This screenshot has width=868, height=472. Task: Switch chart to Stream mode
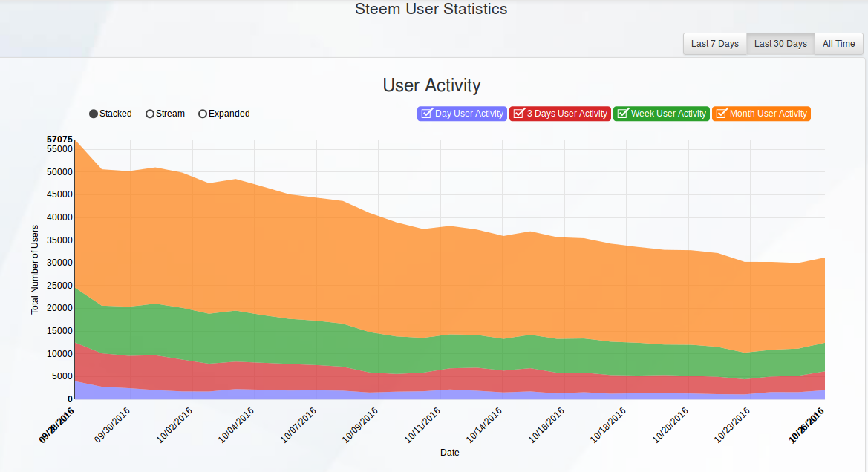(165, 114)
